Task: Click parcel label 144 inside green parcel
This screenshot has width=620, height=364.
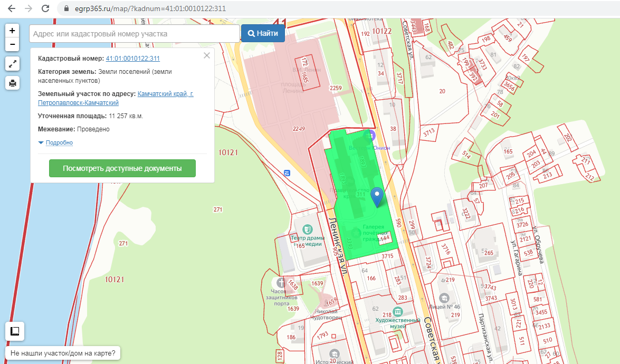Action: pyautogui.click(x=385, y=237)
